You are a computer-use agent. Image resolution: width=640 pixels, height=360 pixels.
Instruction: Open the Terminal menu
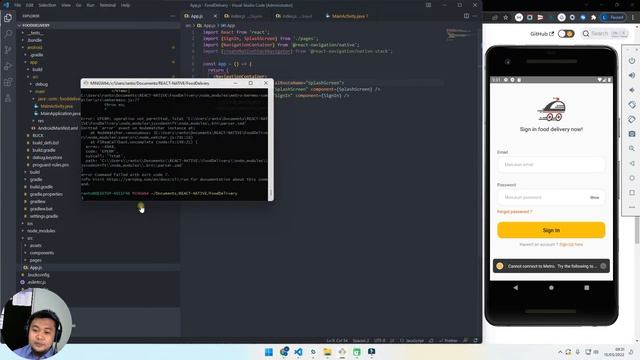pyautogui.click(x=108, y=5)
